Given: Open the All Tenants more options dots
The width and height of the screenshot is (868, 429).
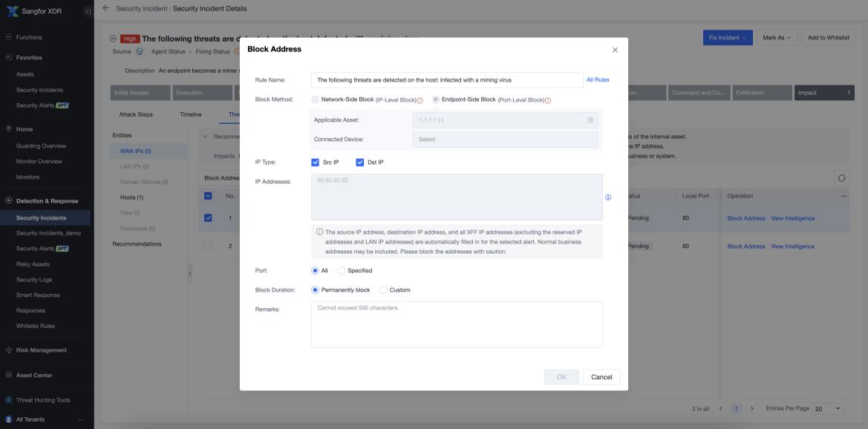Looking at the screenshot, I should pyautogui.click(x=82, y=419).
